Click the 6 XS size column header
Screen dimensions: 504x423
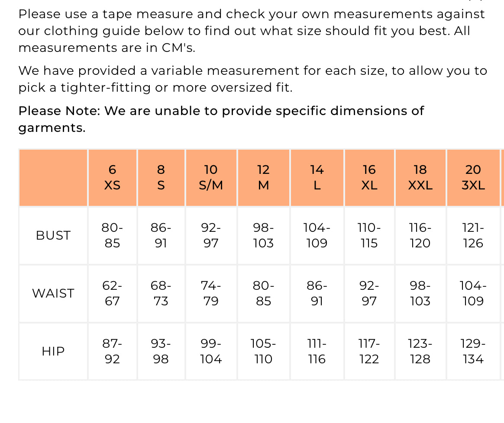112,177
